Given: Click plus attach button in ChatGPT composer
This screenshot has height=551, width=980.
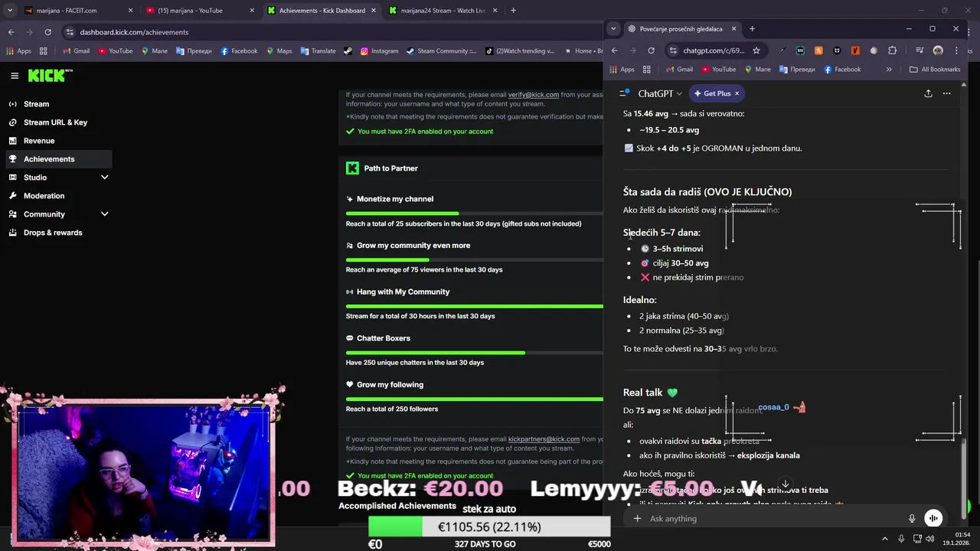Looking at the screenshot, I should 637,519.
